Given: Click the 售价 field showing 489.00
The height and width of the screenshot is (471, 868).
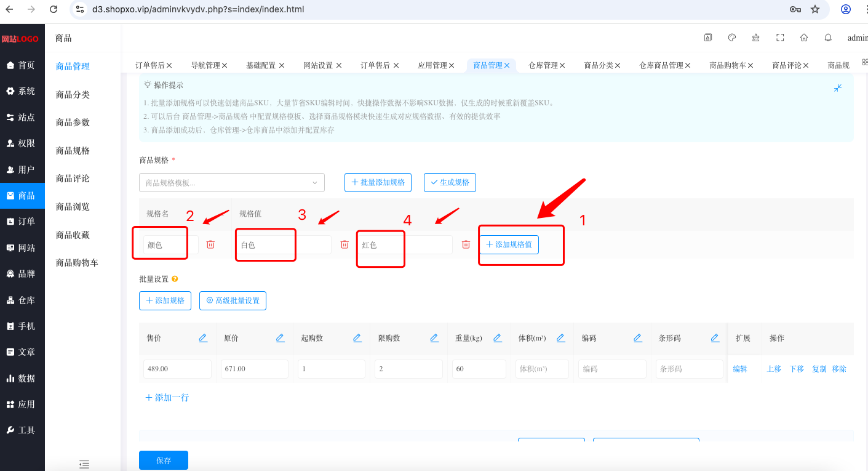Looking at the screenshot, I should (177, 369).
